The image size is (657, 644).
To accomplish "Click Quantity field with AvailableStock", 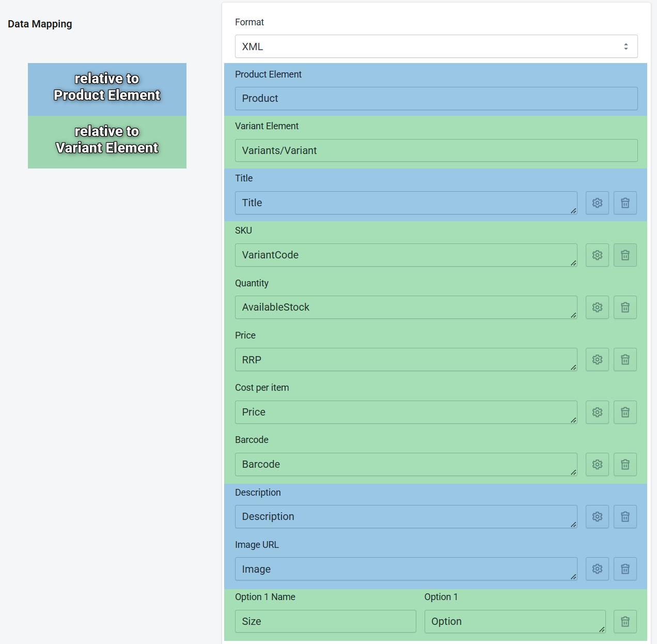I will (405, 307).
